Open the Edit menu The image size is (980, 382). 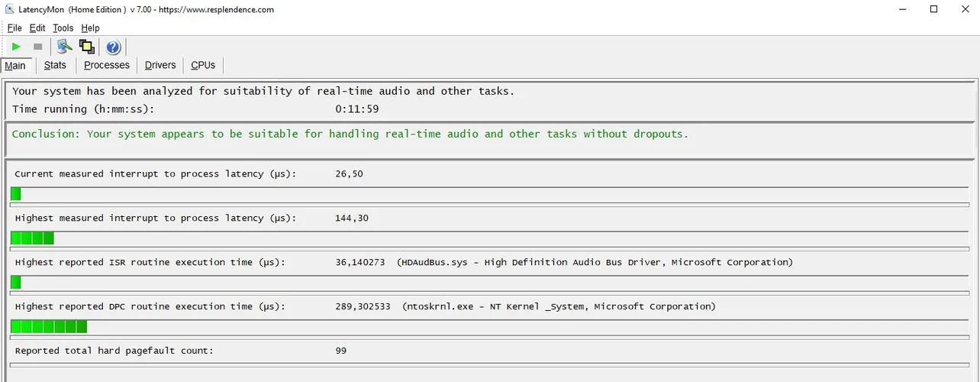tap(37, 28)
